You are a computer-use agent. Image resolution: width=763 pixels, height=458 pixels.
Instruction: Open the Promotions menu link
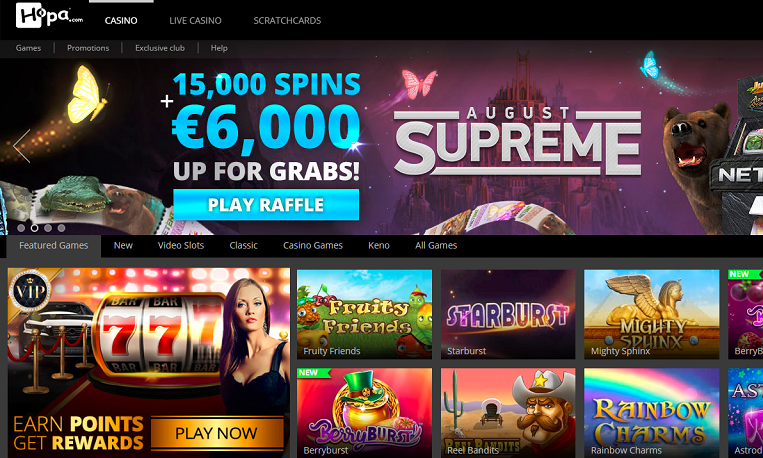point(88,48)
